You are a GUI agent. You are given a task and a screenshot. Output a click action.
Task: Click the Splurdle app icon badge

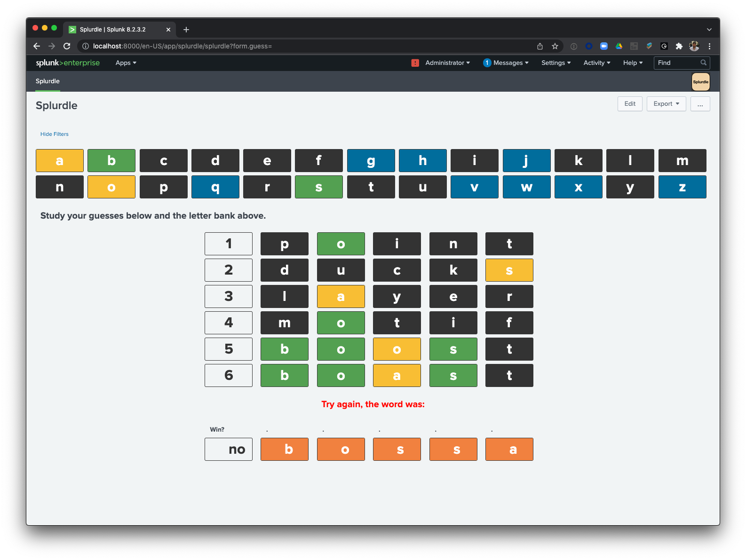click(x=701, y=82)
